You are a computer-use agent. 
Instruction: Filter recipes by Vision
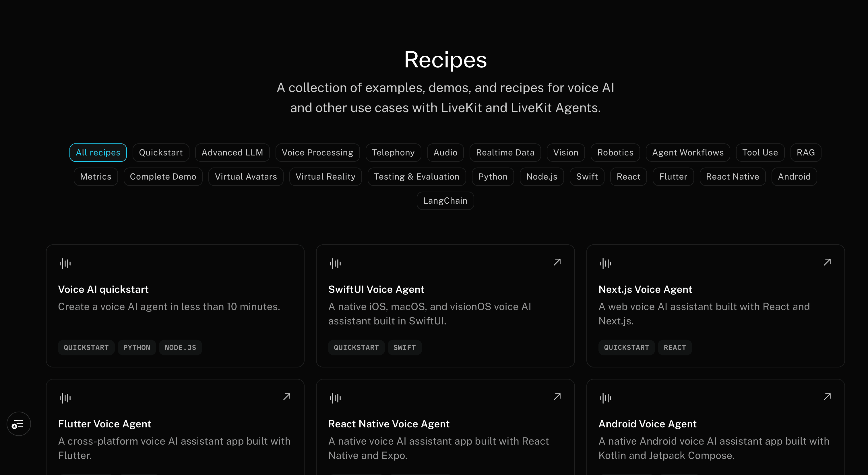[566, 153]
